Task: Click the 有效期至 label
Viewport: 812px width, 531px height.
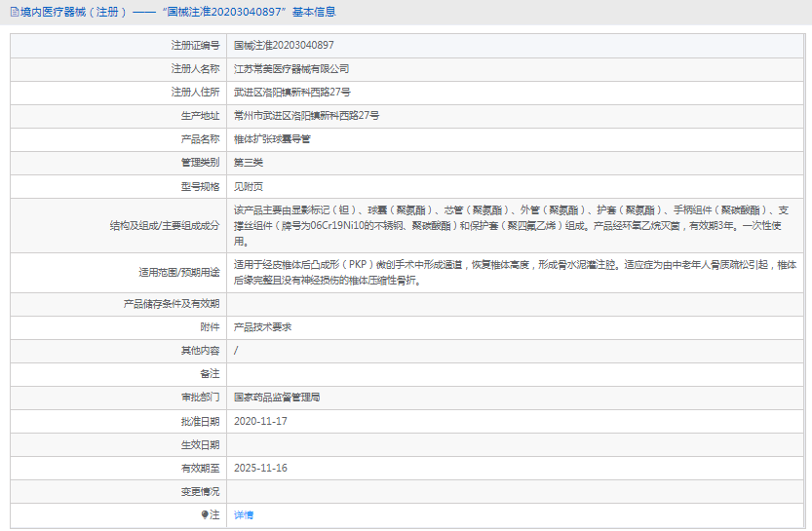Action: click(201, 468)
